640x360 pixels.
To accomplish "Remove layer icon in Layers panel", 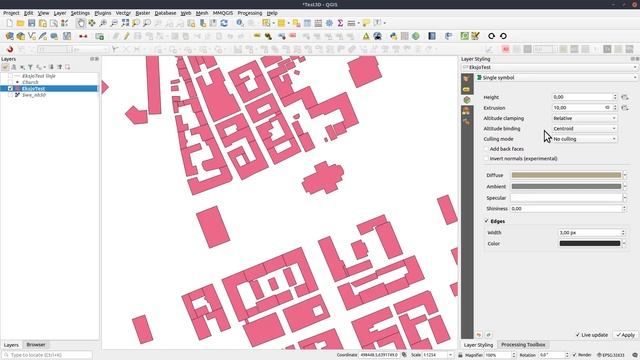I will (68, 67).
